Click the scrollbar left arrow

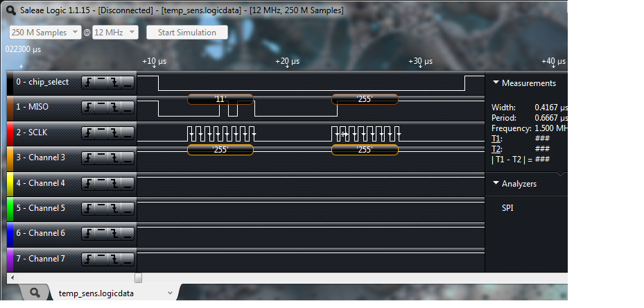click(x=12, y=277)
